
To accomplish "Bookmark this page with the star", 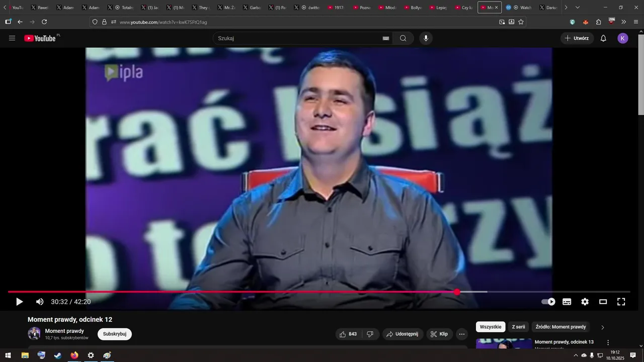I will pyautogui.click(x=521, y=22).
